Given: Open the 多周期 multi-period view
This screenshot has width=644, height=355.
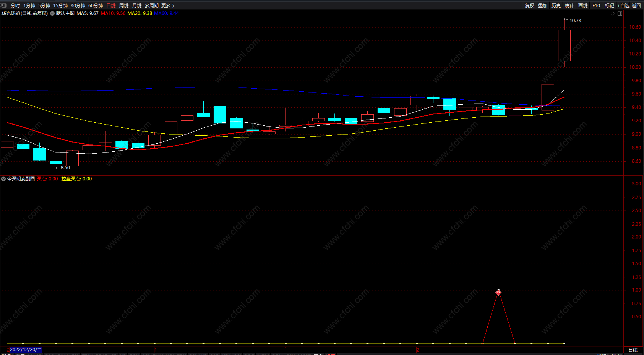Looking at the screenshot, I should click(x=152, y=6).
